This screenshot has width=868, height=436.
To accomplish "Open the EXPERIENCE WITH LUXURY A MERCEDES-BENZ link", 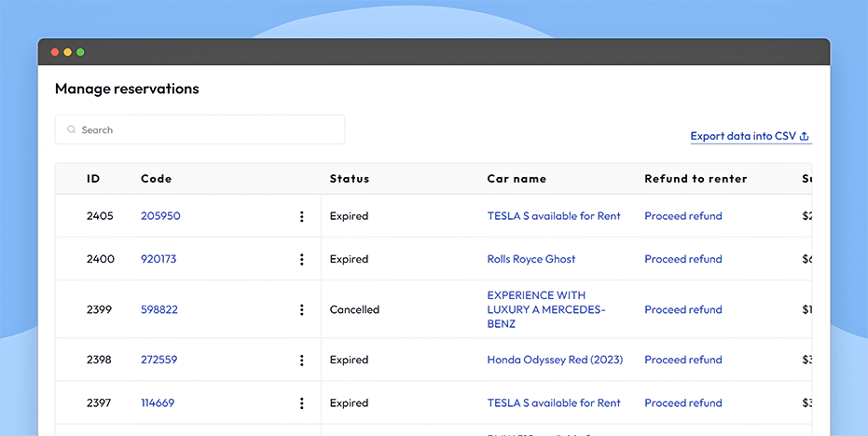I will pos(546,309).
